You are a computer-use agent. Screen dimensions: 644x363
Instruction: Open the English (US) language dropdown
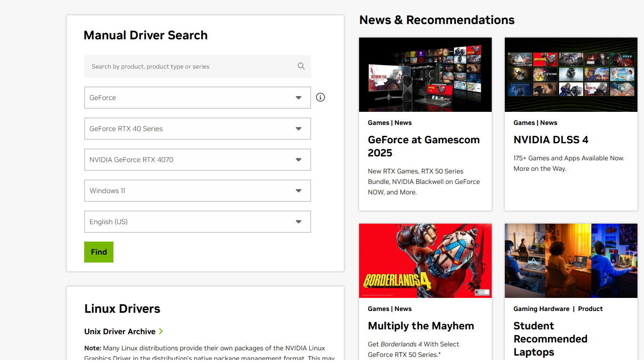pyautogui.click(x=197, y=222)
